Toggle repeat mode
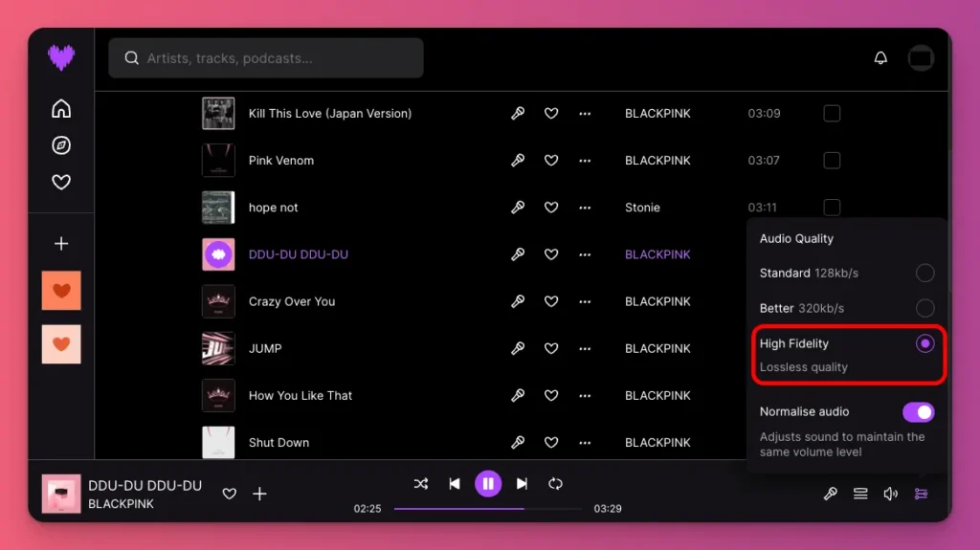 point(555,484)
